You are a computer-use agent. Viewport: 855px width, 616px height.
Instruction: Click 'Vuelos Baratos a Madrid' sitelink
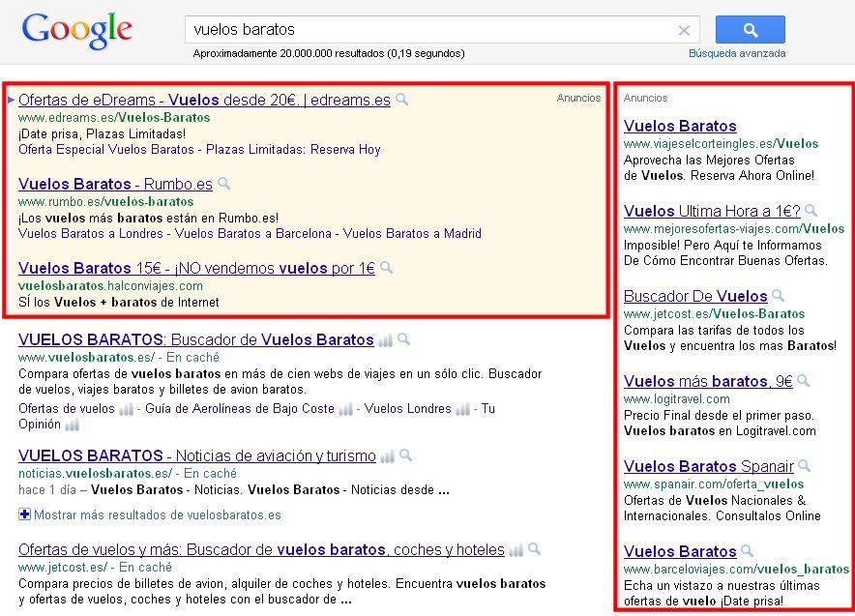point(412,233)
